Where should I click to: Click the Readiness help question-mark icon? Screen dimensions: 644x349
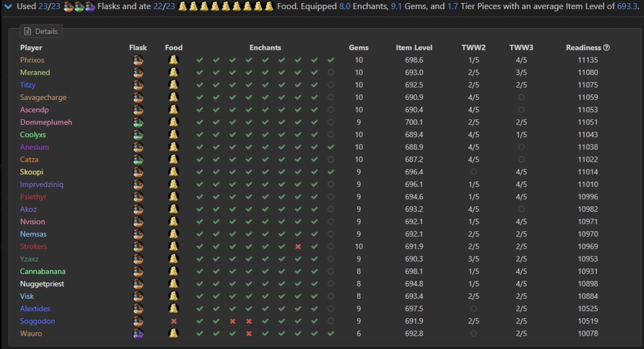pos(606,48)
